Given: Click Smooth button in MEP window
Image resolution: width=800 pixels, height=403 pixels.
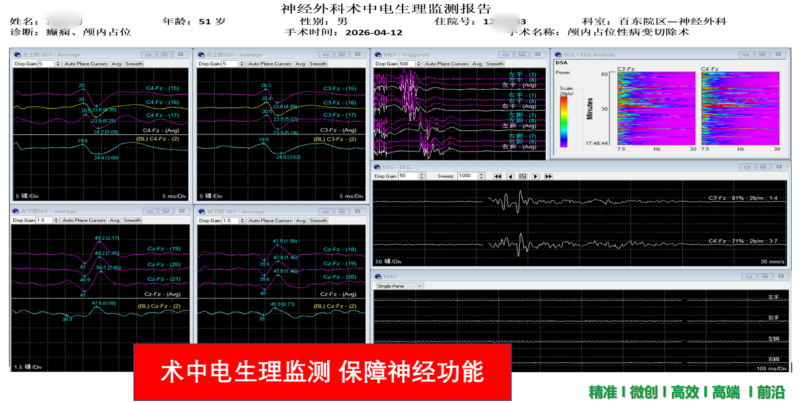Looking at the screenshot, I should [494, 64].
